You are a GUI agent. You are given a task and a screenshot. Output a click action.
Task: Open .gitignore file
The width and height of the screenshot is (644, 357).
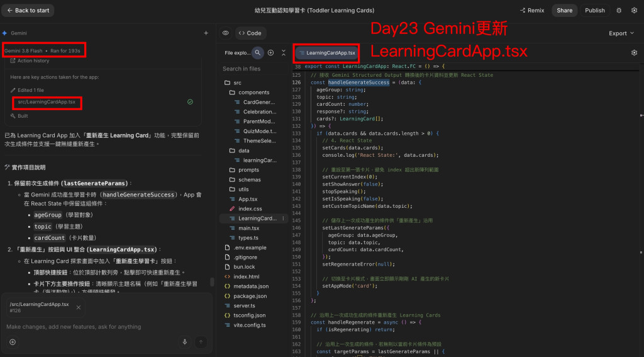(241, 257)
